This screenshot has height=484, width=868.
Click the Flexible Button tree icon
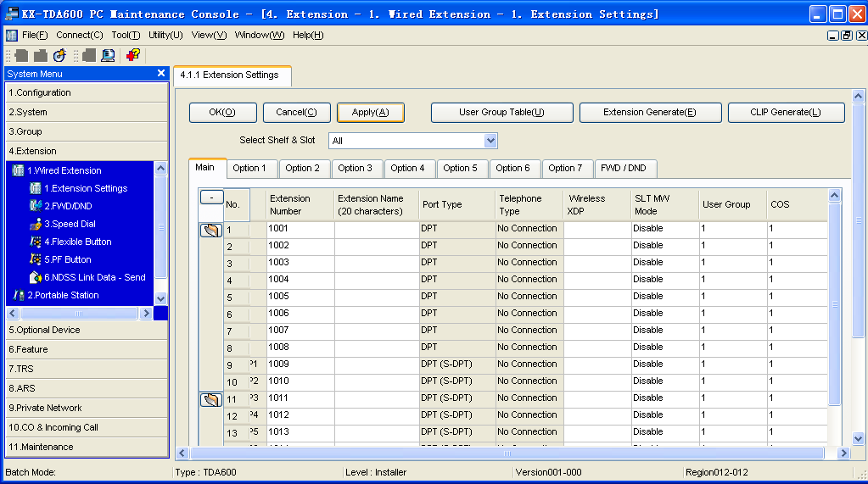point(36,242)
